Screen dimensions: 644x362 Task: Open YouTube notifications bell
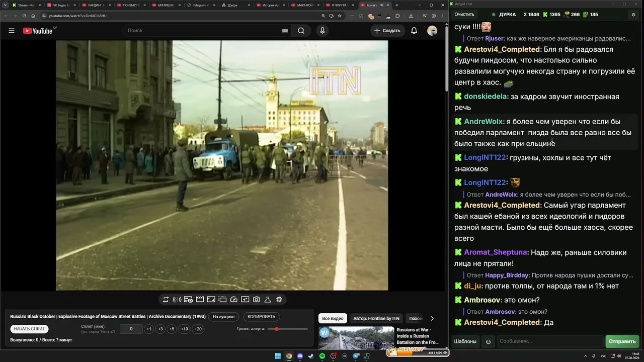pos(414,31)
